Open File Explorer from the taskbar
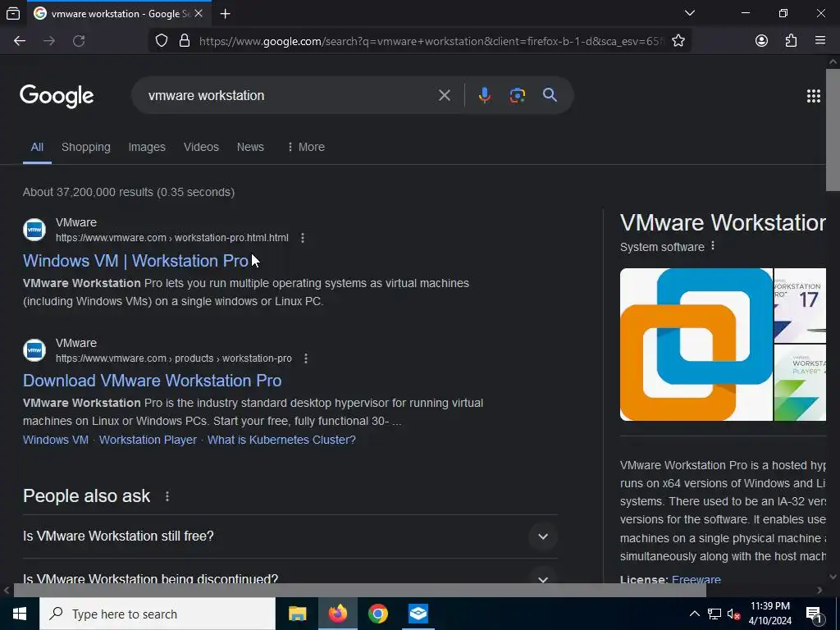840x630 pixels. pyautogui.click(x=297, y=614)
